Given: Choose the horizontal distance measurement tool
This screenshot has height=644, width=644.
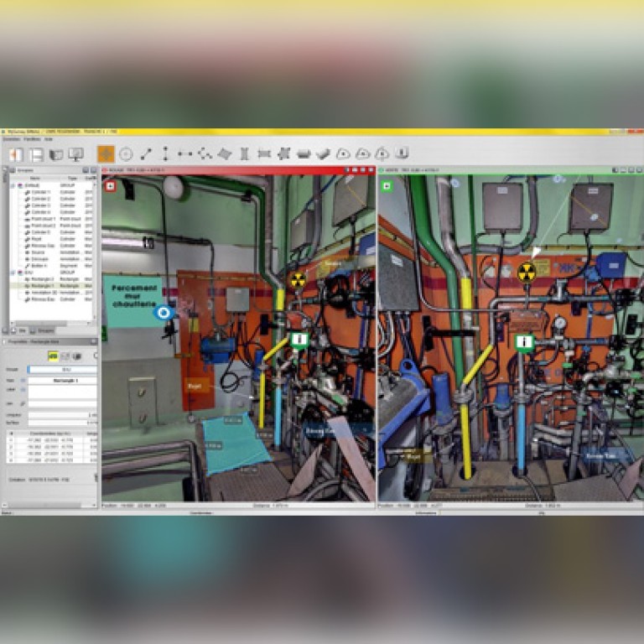Looking at the screenshot, I should [x=185, y=153].
